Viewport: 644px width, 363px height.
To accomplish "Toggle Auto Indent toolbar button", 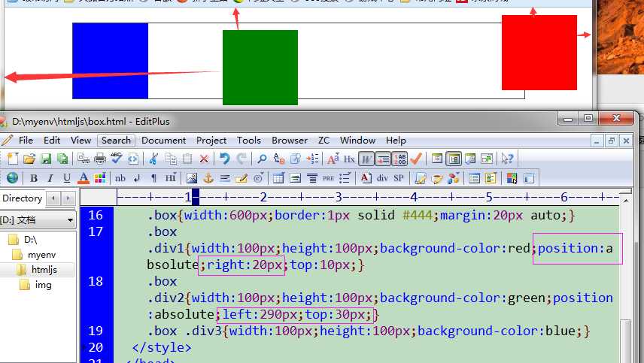I will tap(383, 159).
